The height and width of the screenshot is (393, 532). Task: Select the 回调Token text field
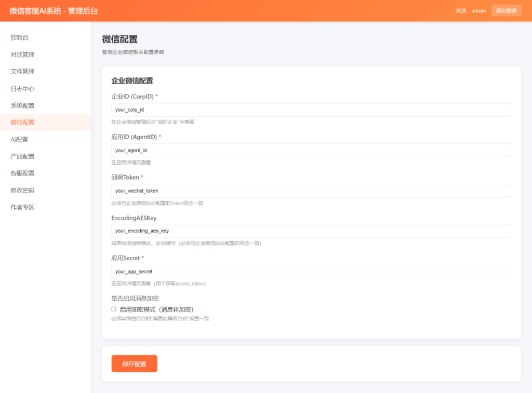click(x=312, y=191)
